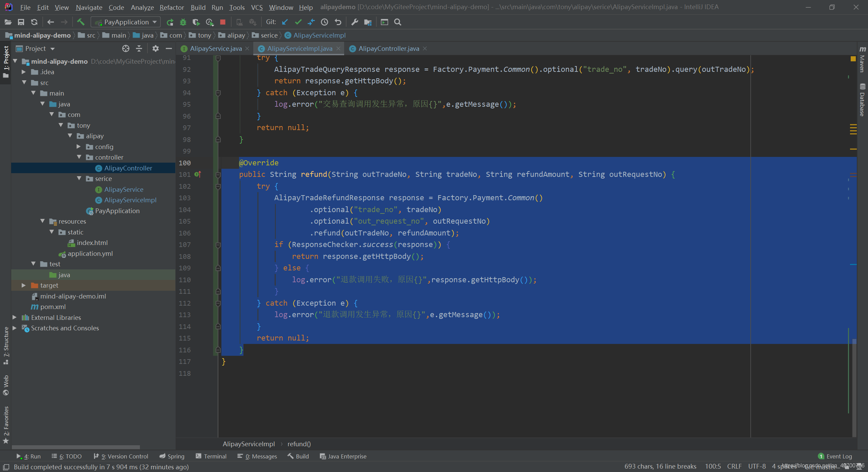Open Project panel settings gear icon
Image resolution: width=868 pixels, height=472 pixels.
click(155, 48)
